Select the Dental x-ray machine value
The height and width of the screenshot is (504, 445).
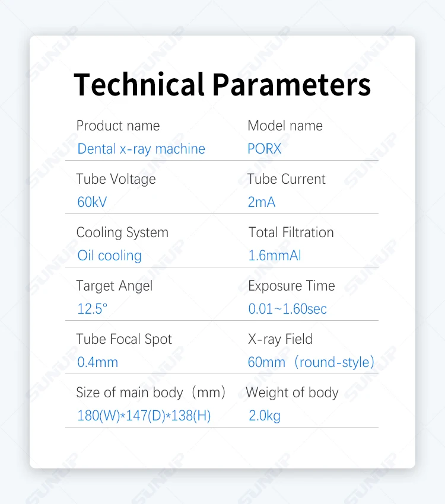coord(141,149)
